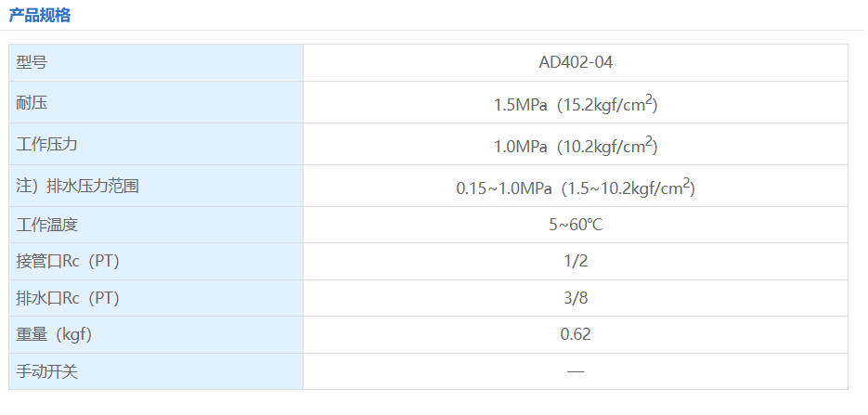Viewport: 868px width, 415px height.
Task: Select the AD402-04 model number cell
Action: coord(576,63)
